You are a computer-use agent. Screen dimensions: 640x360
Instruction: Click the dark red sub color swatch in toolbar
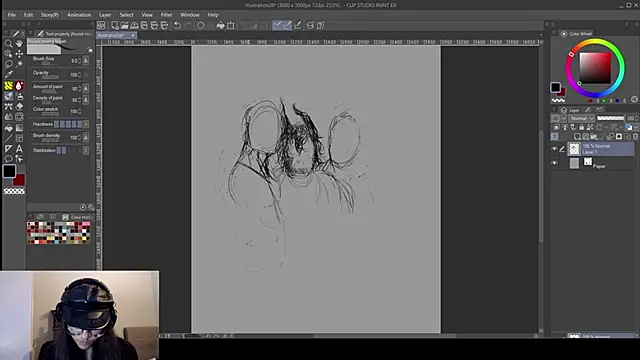[x=20, y=180]
